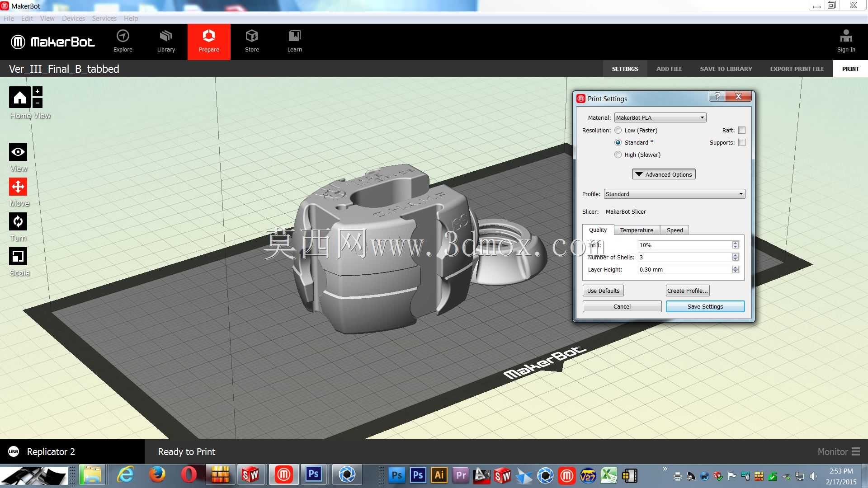868x488 pixels.
Task: Open the Services menu
Action: click(104, 19)
